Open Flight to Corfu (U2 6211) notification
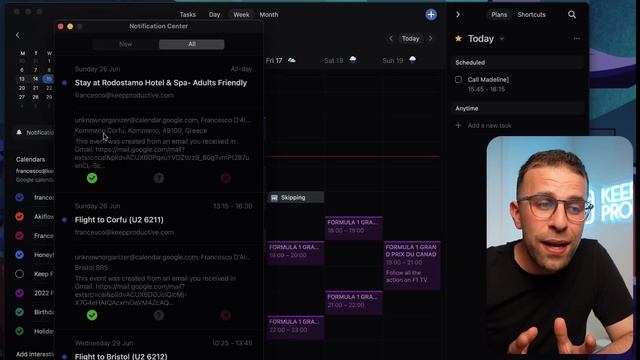 [x=119, y=220]
